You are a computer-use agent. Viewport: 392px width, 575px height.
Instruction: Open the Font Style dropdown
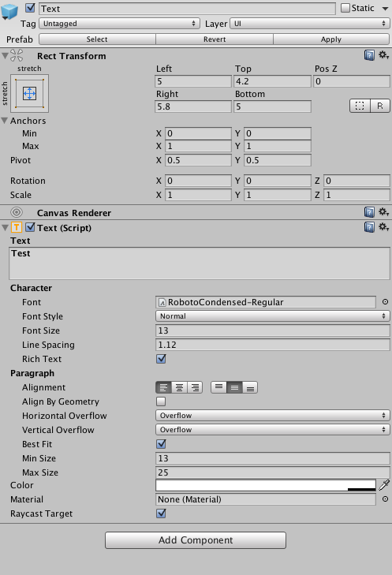point(272,316)
